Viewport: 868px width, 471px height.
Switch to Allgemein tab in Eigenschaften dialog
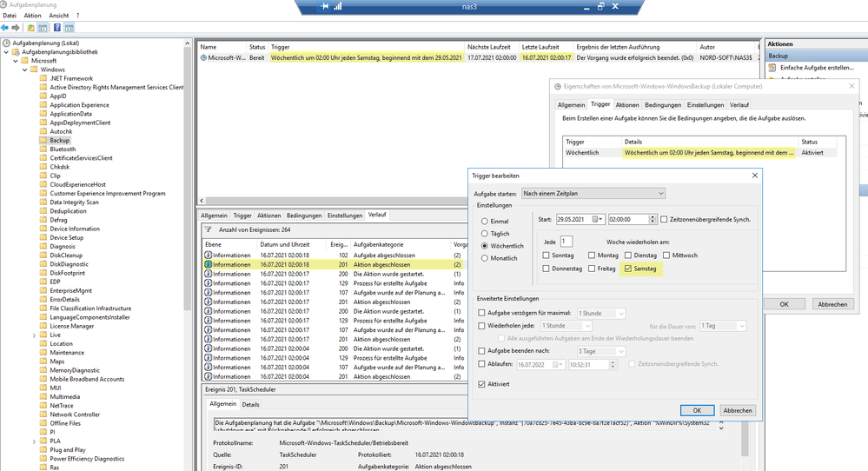572,104
